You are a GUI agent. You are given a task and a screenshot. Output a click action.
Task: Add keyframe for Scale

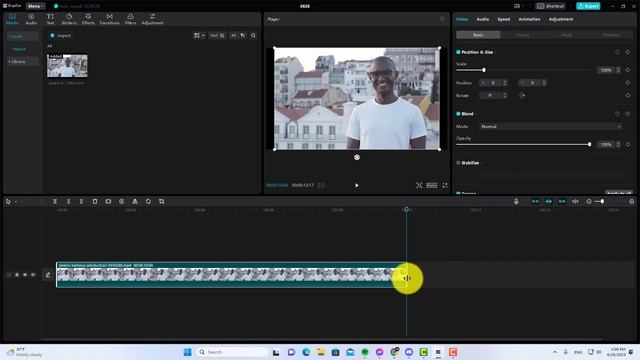coord(628,70)
